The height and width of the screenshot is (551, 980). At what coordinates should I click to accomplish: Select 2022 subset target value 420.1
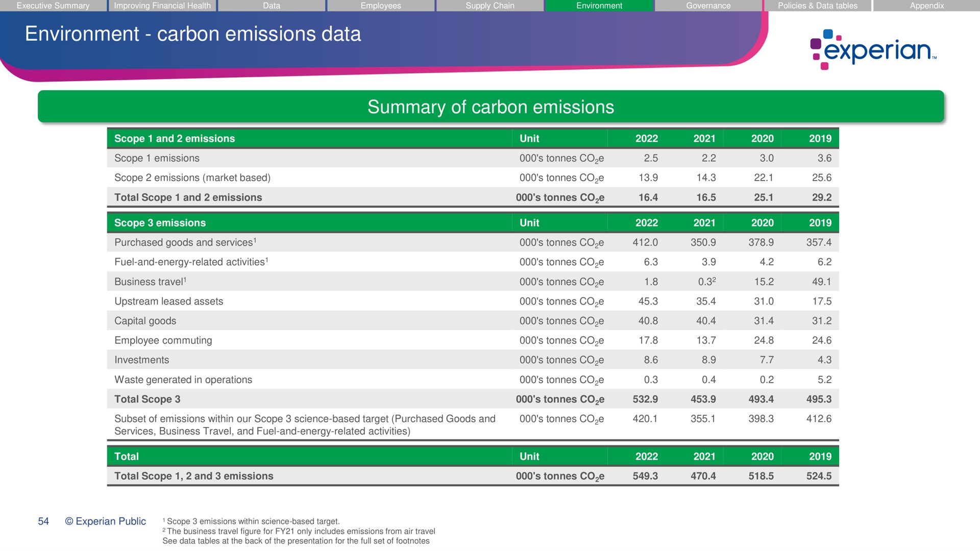point(645,419)
